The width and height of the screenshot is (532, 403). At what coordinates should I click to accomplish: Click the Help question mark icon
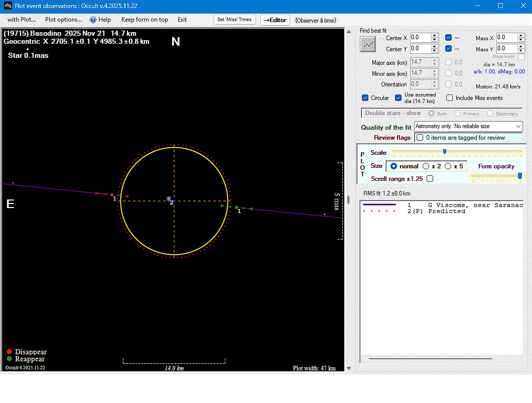93,20
